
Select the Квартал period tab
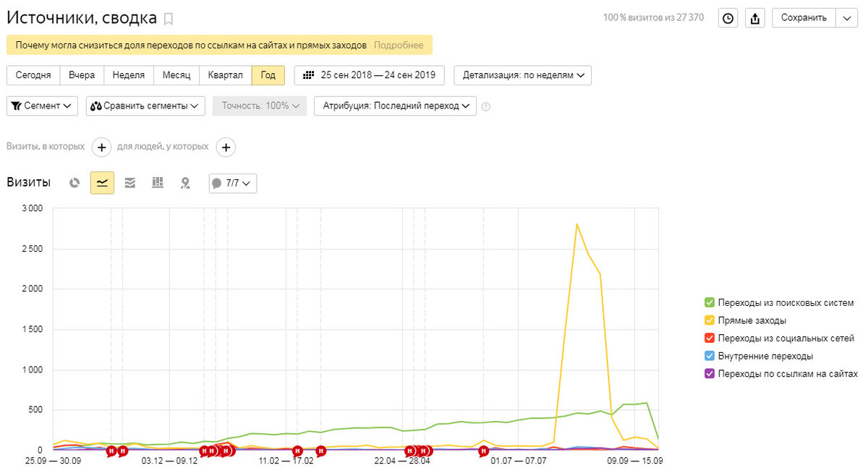226,75
